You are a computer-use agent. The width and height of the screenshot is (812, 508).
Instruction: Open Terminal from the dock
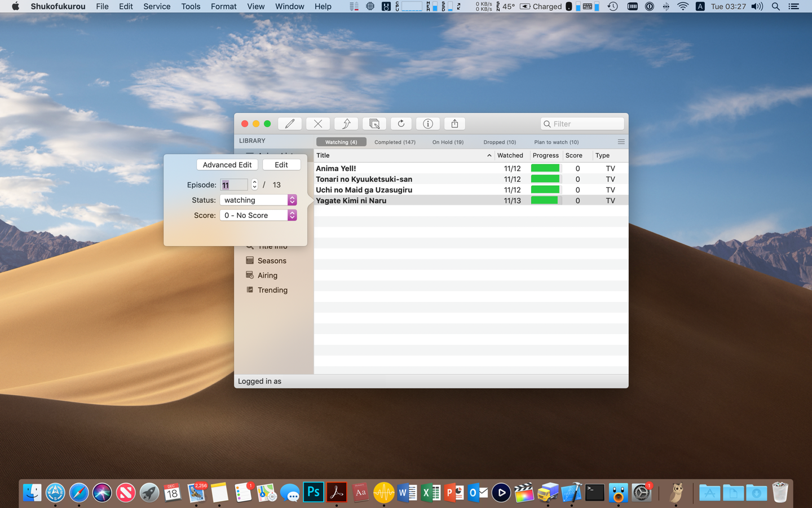(594, 492)
